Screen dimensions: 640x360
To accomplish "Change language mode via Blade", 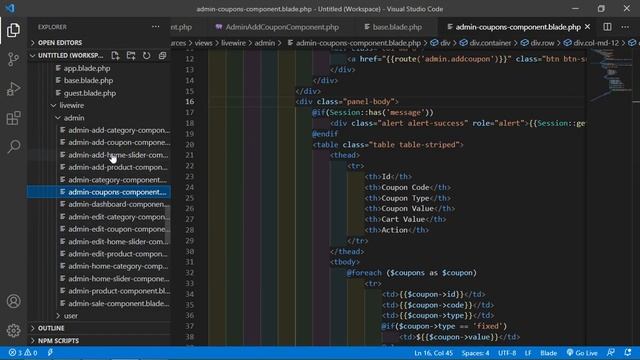I will 549,353.
